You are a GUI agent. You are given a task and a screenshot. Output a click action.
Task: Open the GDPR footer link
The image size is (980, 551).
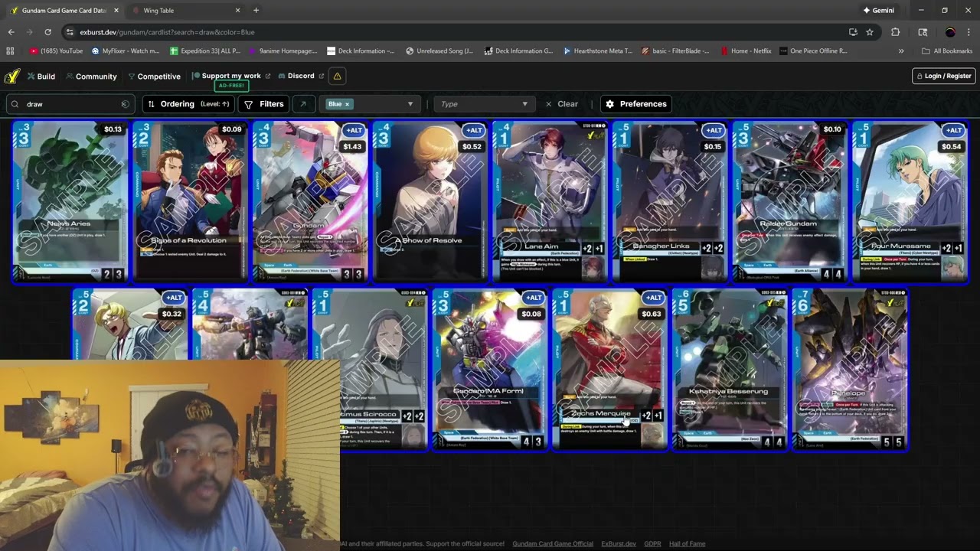[652, 544]
